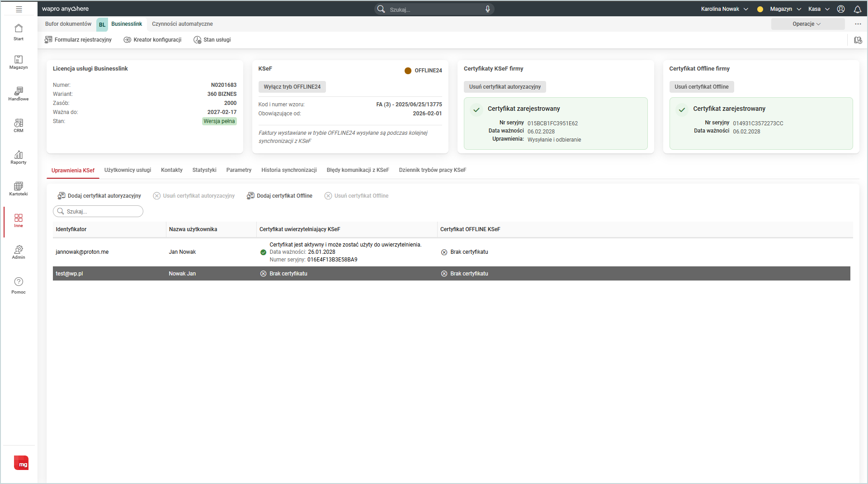Image resolution: width=868 pixels, height=484 pixels.
Task: Go to Start in sidebar
Action: click(19, 32)
